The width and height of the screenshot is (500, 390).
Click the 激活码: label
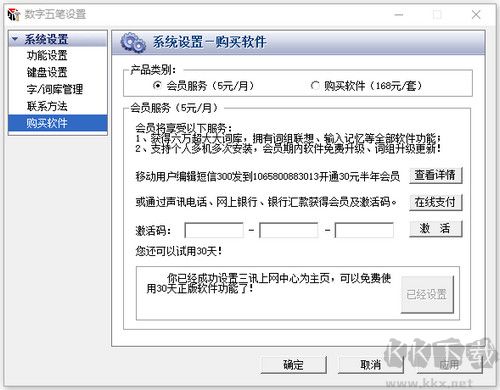(153, 231)
